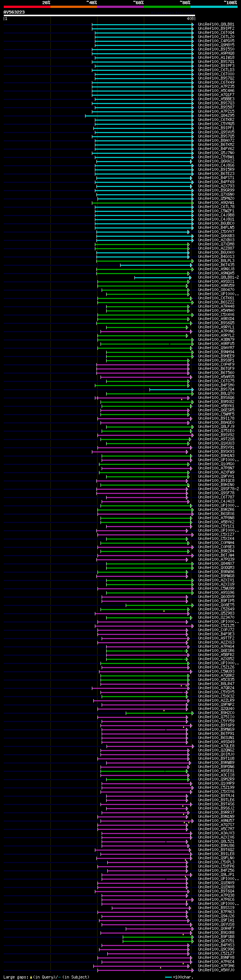Click the short cyan bar for UniRef100_B9S7Q4

coord(171,390)
